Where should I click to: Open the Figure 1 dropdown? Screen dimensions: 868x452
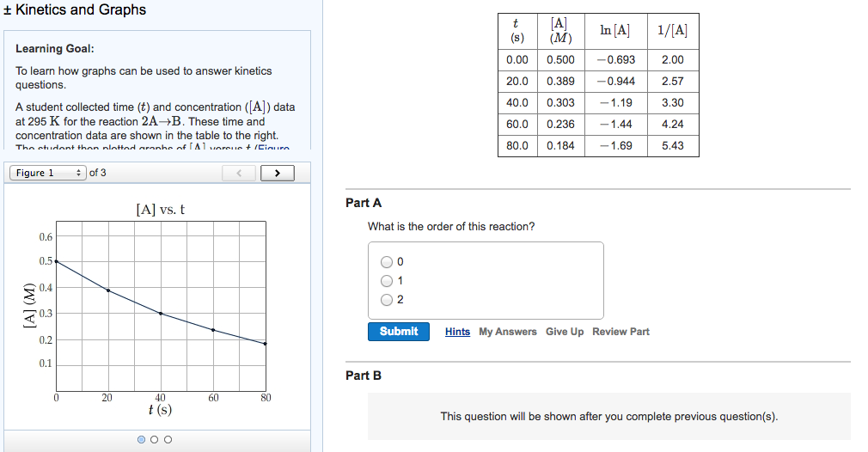coord(48,173)
